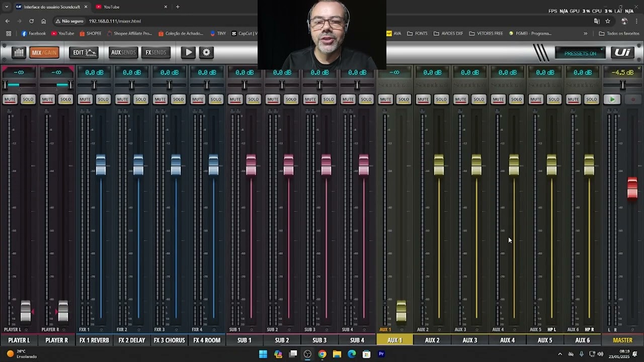Open a new browser tab
This screenshot has height=362, width=644.
coord(178,7)
